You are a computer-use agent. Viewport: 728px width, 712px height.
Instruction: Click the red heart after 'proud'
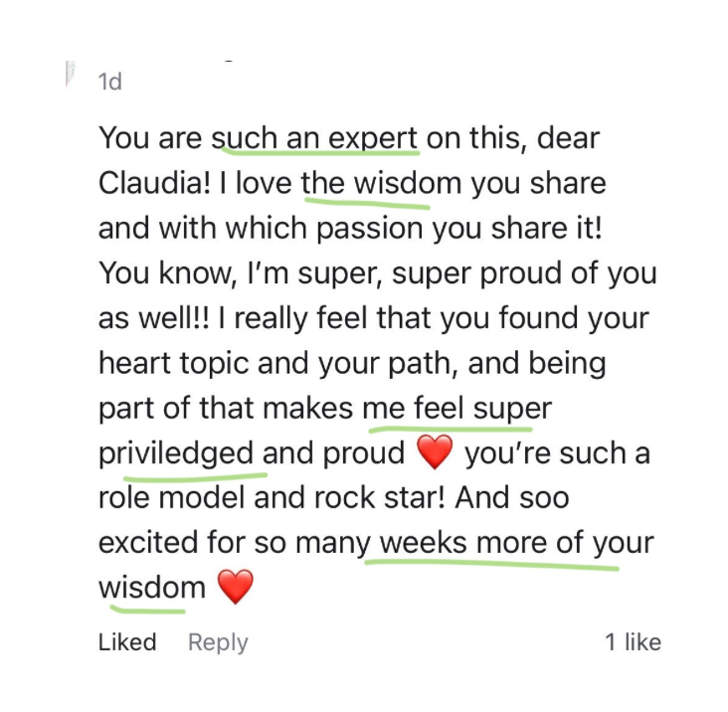[x=434, y=453]
